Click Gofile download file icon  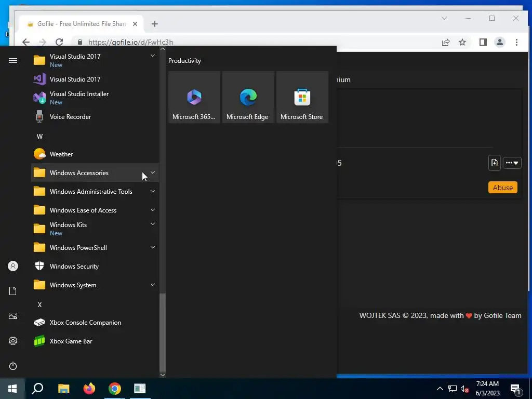pyautogui.click(x=495, y=163)
